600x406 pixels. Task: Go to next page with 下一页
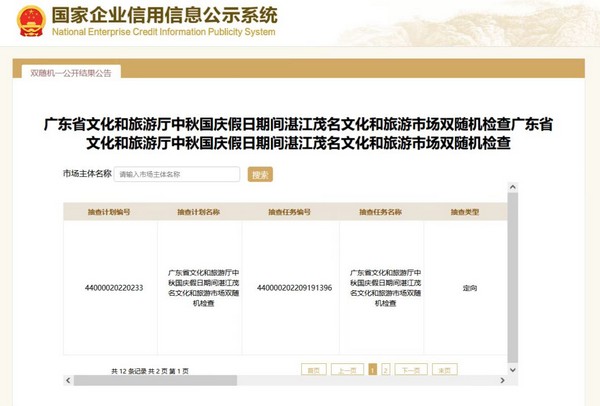410,369
